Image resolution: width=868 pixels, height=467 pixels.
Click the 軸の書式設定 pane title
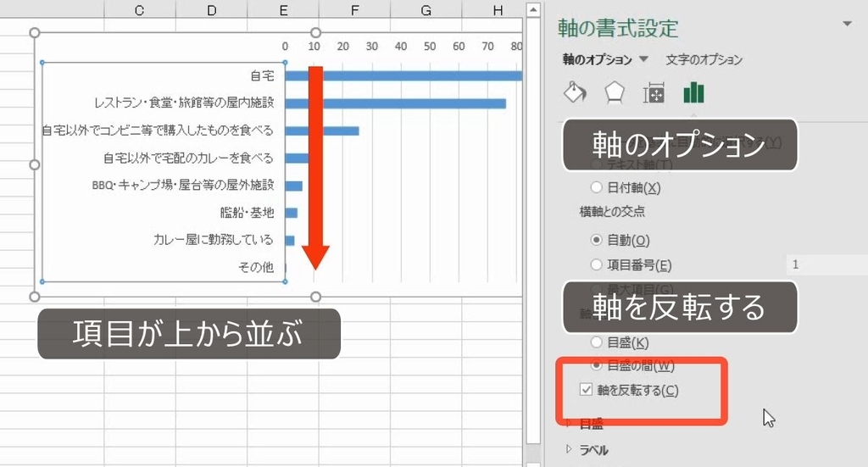[618, 28]
